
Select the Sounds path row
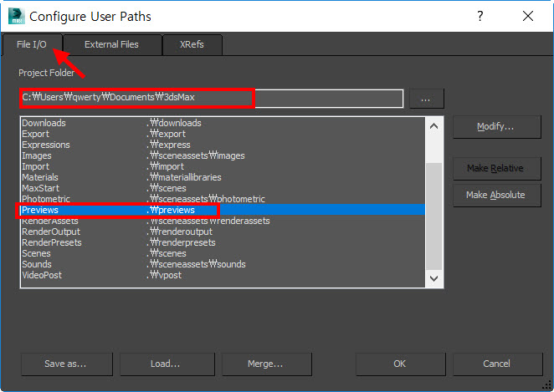[223, 264]
